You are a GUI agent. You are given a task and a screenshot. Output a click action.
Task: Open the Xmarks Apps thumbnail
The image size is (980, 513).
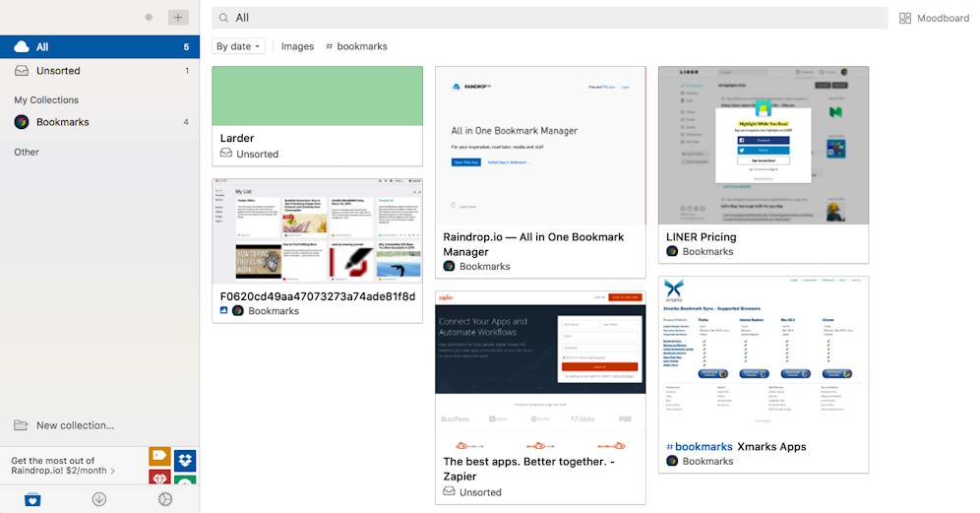tap(764, 355)
